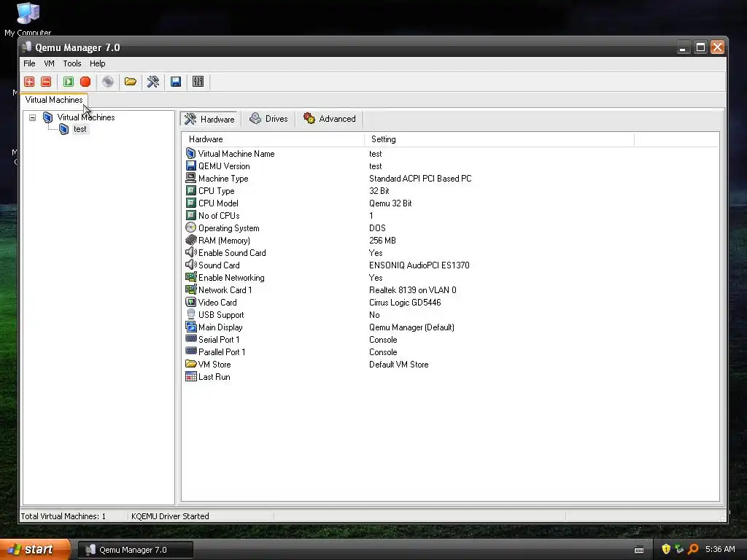Click Total Virtual Machines: 1 in the status bar
Image resolution: width=747 pixels, height=560 pixels.
click(x=63, y=516)
